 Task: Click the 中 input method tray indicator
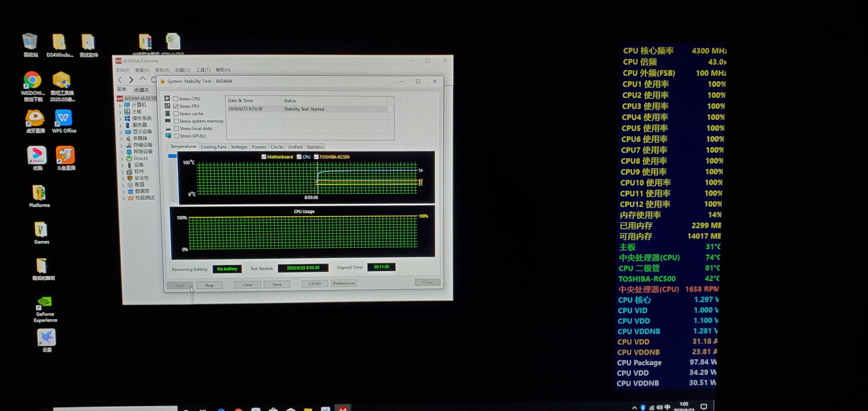tap(667, 407)
